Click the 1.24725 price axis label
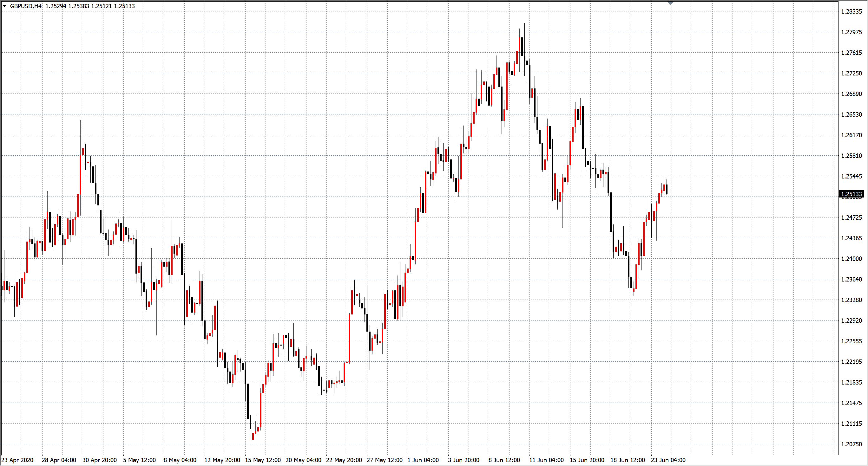Viewport: 868px width, 466px height. coord(852,217)
